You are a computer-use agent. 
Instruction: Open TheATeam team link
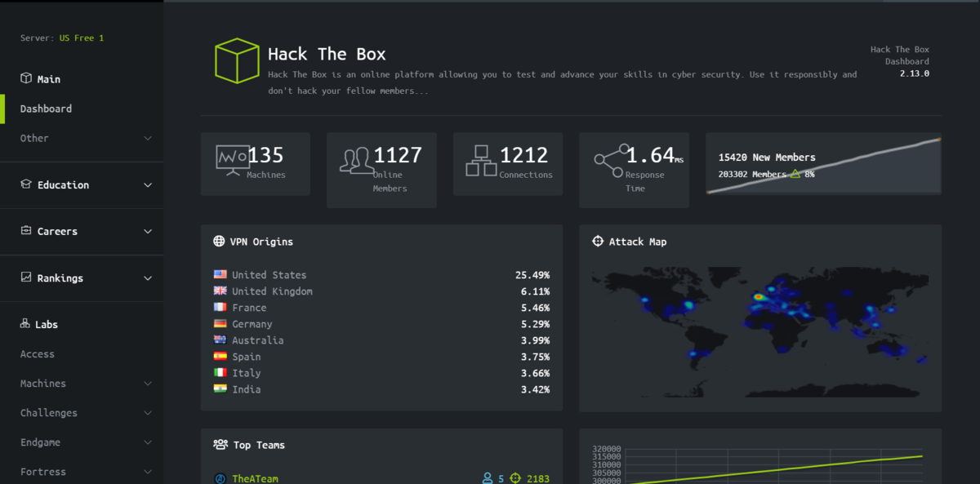(x=255, y=479)
